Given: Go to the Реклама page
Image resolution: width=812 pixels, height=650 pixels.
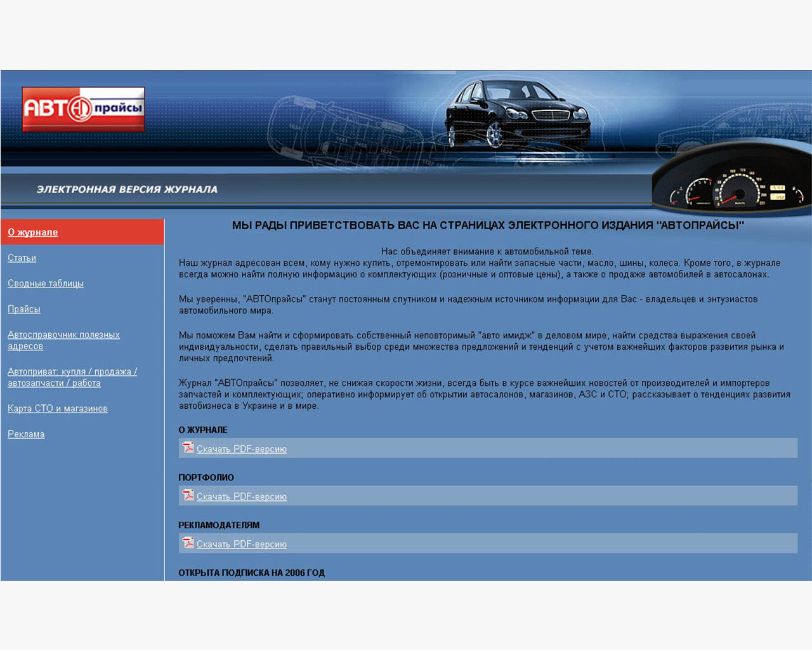Looking at the screenshot, I should coord(26,434).
